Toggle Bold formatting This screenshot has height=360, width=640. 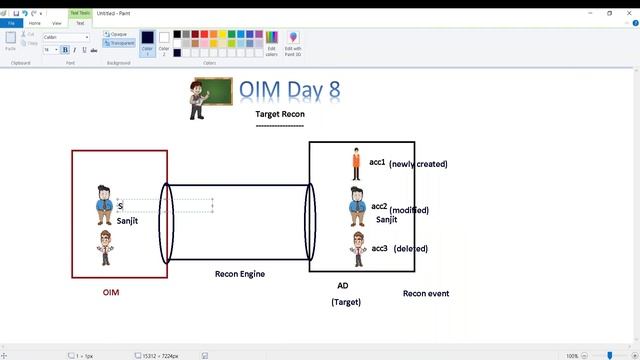(x=65, y=50)
